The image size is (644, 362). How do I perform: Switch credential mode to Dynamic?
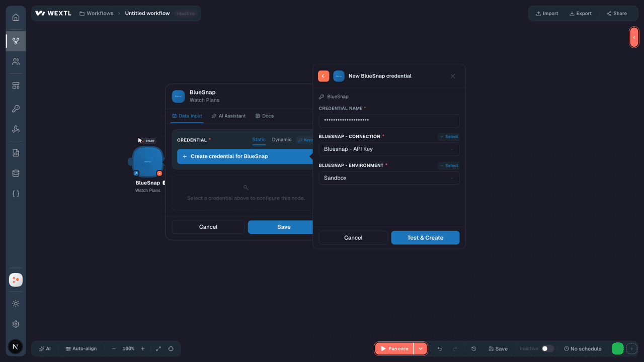[282, 140]
